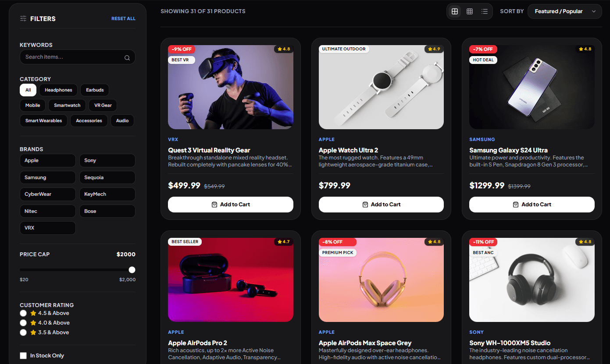Toggle the Sony brand filter
Image resolution: width=610 pixels, height=364 pixels.
point(107,160)
